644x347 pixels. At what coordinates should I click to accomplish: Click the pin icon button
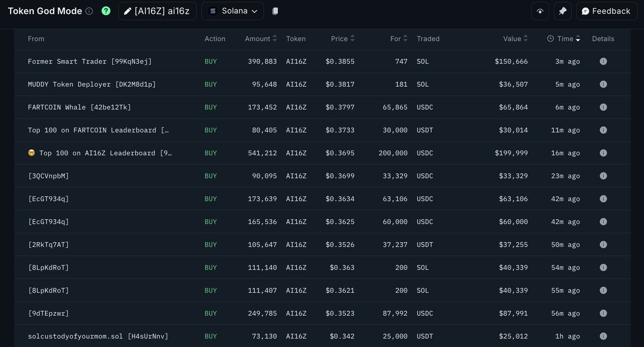pos(562,11)
